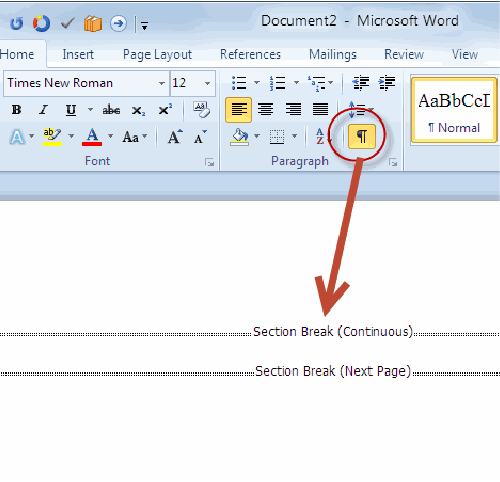Click the Redo circular arrow icon
The image size is (500, 482).
41,24
